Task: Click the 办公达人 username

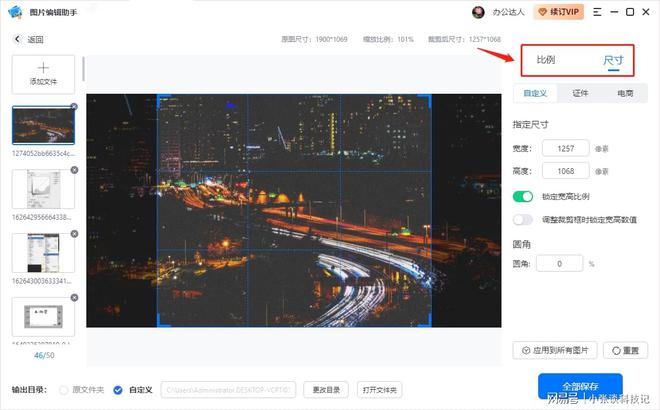Action: click(508, 12)
